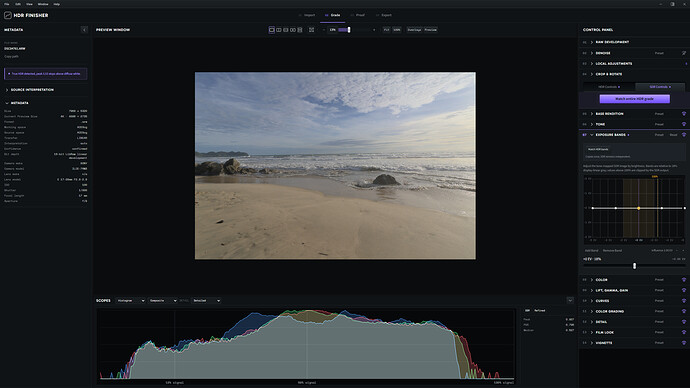Open Preset for Exposure Bands
This screenshot has width=690, height=388.
click(659, 135)
